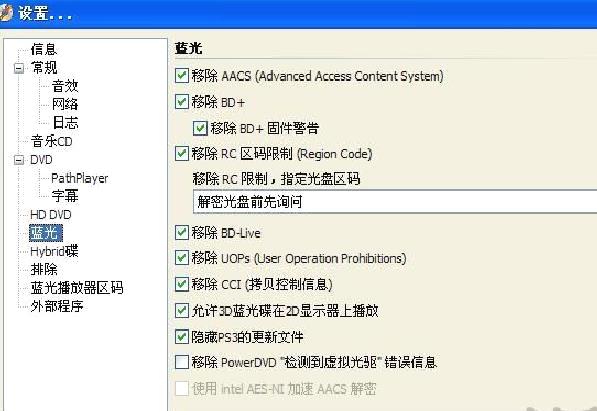Open HD DVD settings page
Screen dimensions: 597x411
51,214
